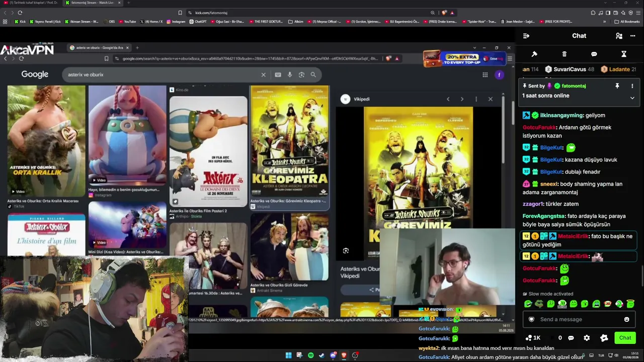Collapse the Kick chat panel
This screenshot has width=644, height=362.
pos(526,36)
